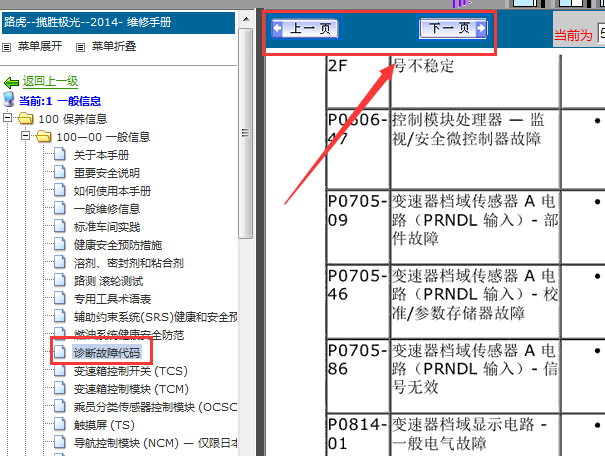Screen dimensions: 605x456
Task: Click page icon beside 关于本手册
Action: (59, 154)
